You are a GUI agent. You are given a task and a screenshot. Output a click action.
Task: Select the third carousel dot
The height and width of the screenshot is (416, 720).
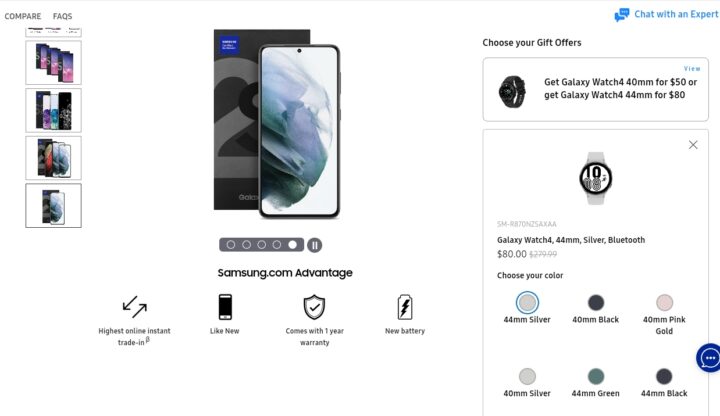pyautogui.click(x=261, y=245)
